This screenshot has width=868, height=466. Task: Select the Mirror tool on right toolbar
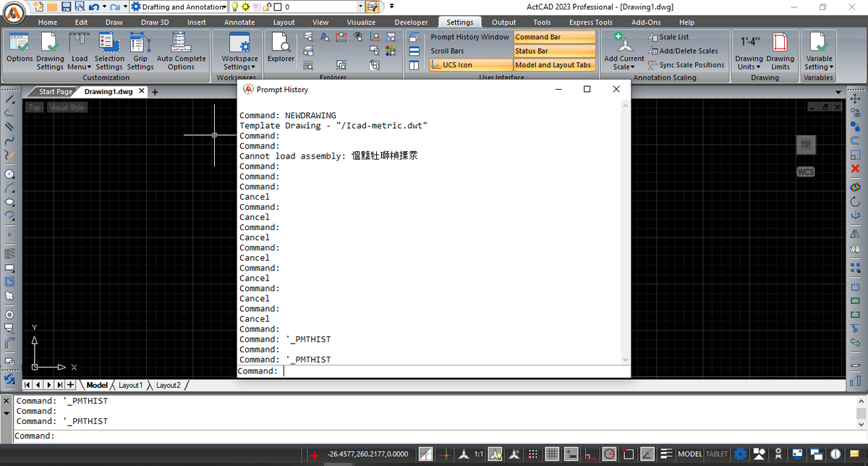856,234
